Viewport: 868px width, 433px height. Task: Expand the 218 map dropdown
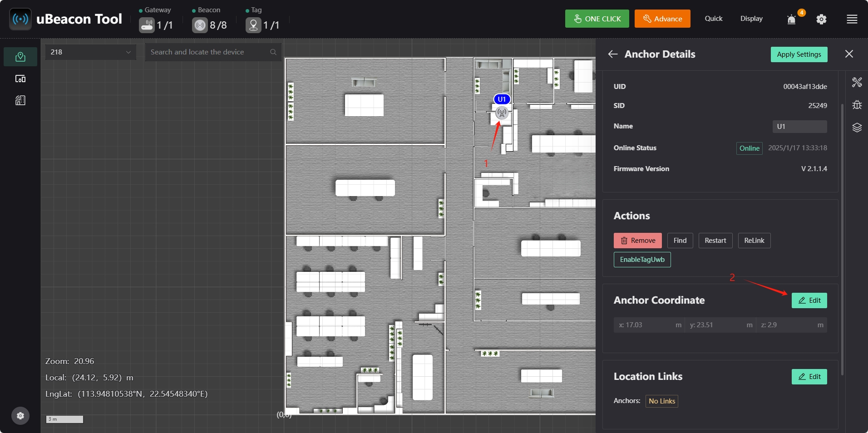(91, 52)
